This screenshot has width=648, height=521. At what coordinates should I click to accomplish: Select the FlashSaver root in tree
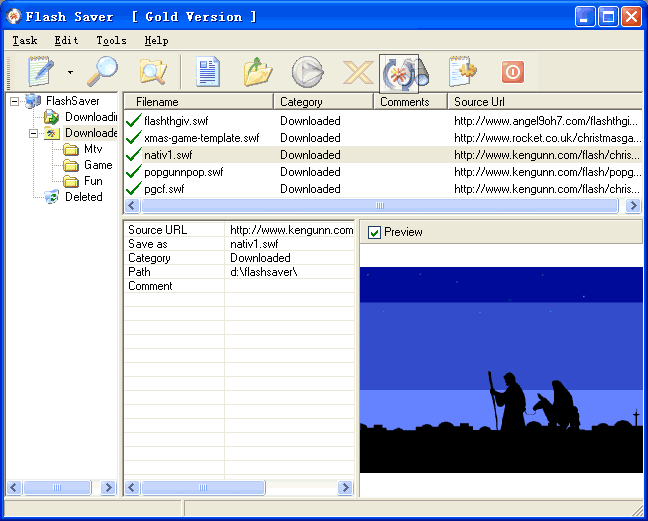pos(73,101)
